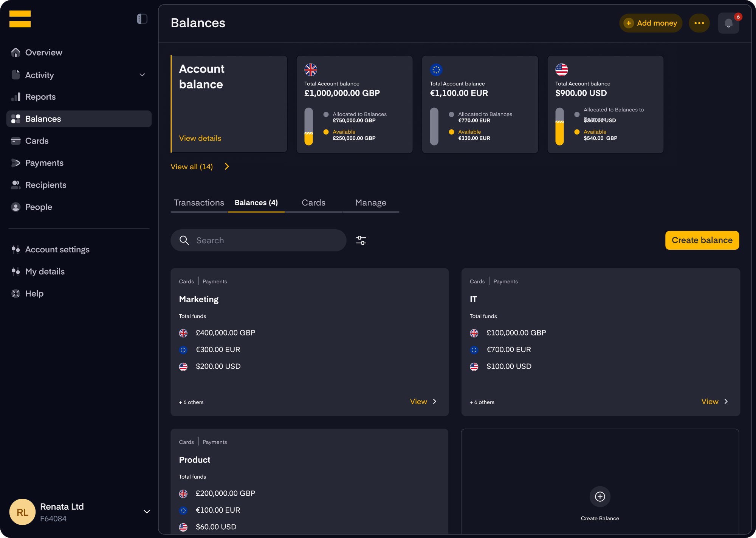
Task: Expand View all (14) balances arrow
Action: (227, 167)
